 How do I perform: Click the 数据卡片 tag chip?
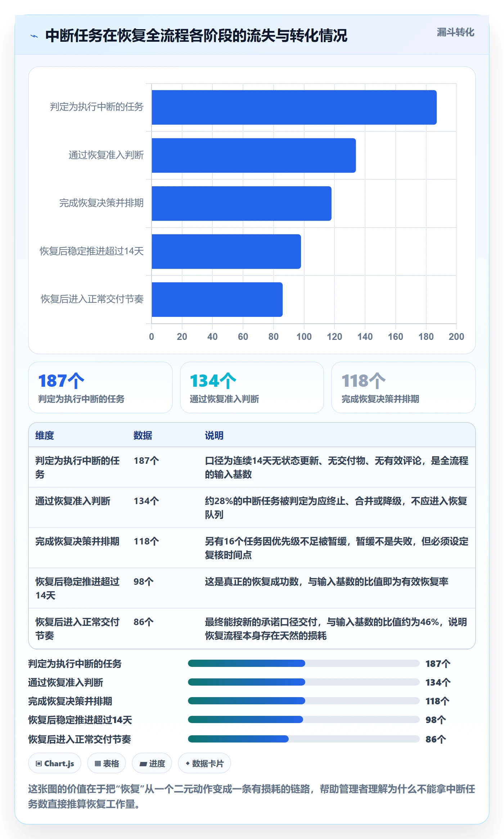[x=204, y=763]
